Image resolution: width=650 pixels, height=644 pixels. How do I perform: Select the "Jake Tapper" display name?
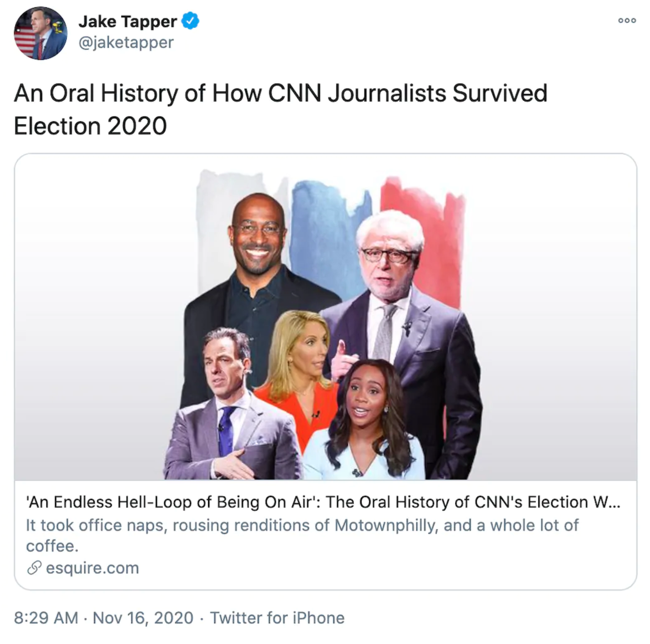point(127,21)
